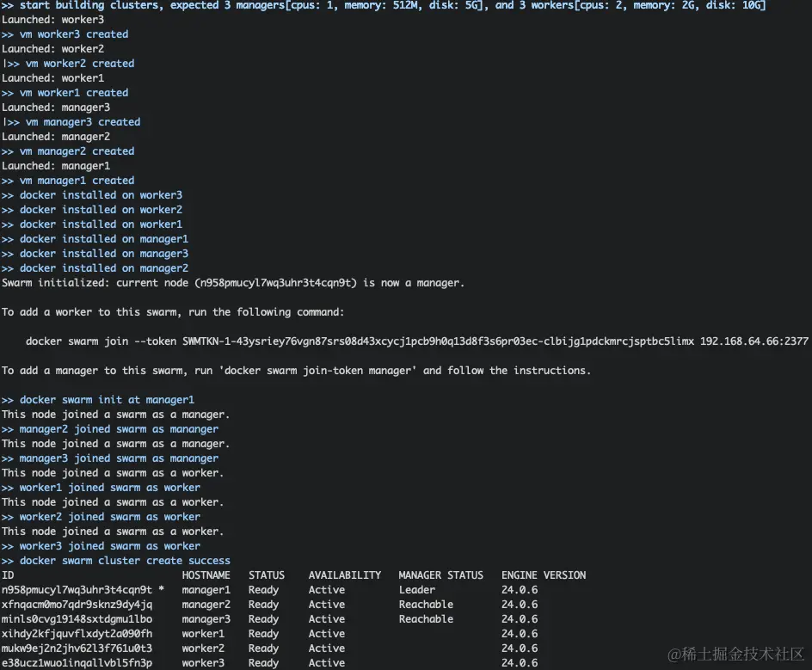Viewport: 812px width, 670px height.
Task: Click the ENGINE VERSION column header
Action: pos(544,575)
